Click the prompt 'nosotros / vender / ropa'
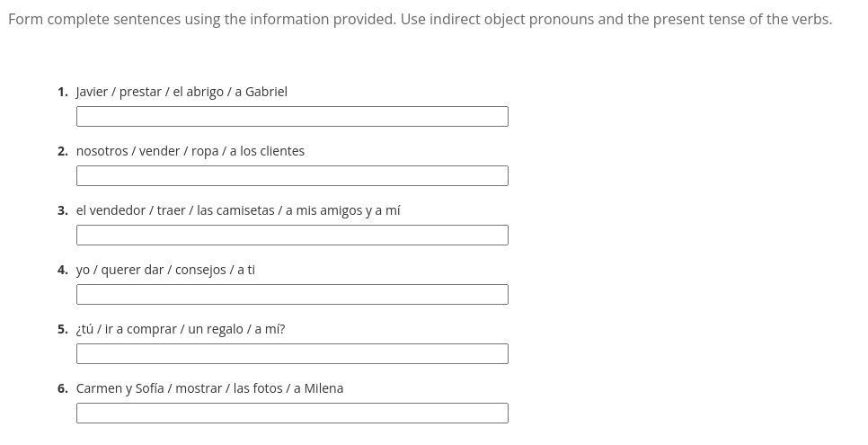868x445 pixels. tap(171, 151)
